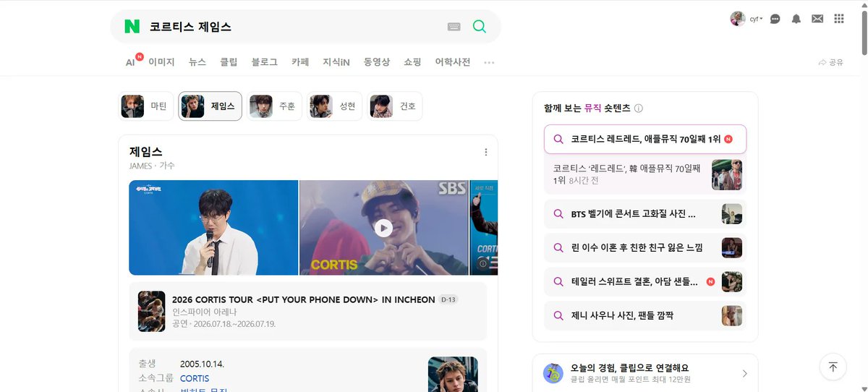The width and height of the screenshot is (868, 392).
Task: Open the notifications bell icon
Action: [796, 19]
